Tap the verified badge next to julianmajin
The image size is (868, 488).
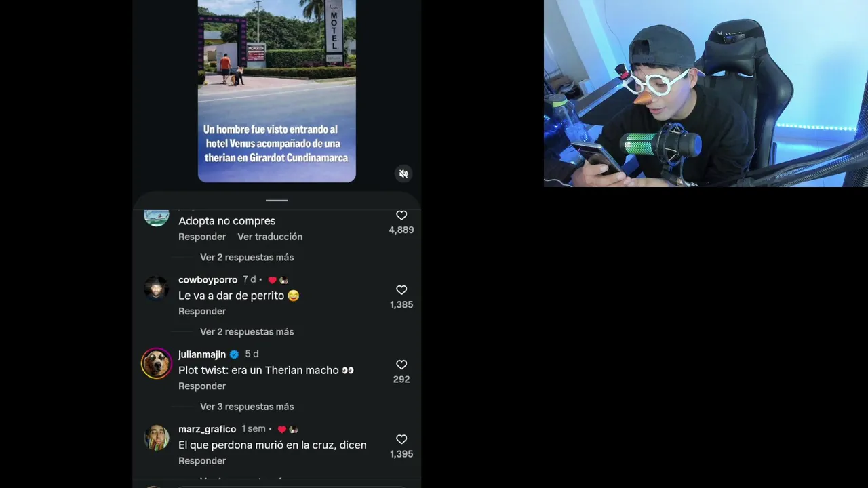tap(234, 354)
